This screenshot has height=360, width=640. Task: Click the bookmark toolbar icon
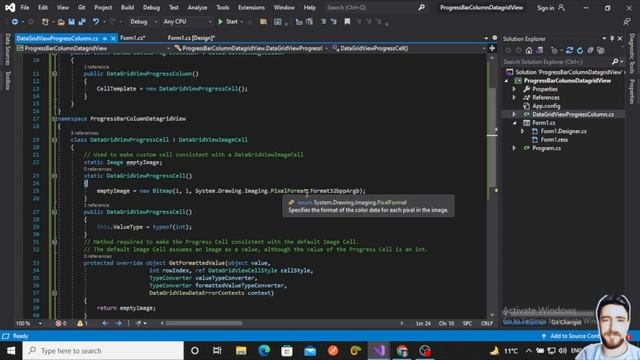click(x=347, y=22)
